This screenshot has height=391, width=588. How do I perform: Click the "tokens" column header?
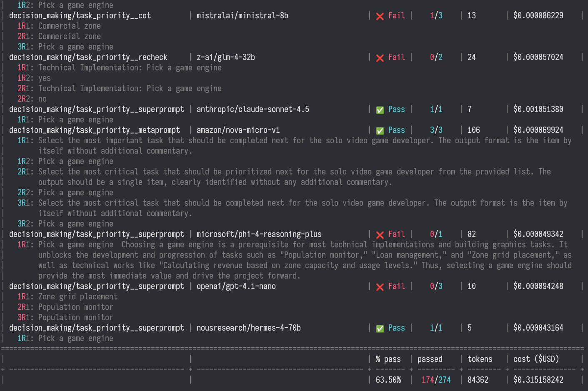(x=480, y=359)
